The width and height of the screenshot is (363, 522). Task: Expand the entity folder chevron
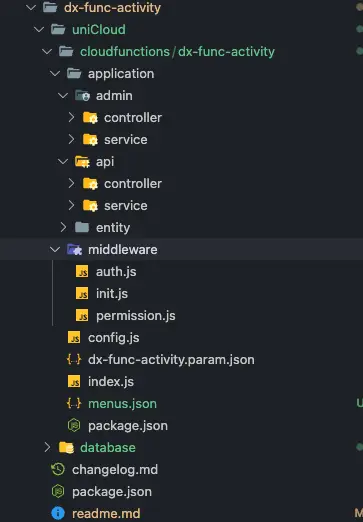pyautogui.click(x=63, y=227)
